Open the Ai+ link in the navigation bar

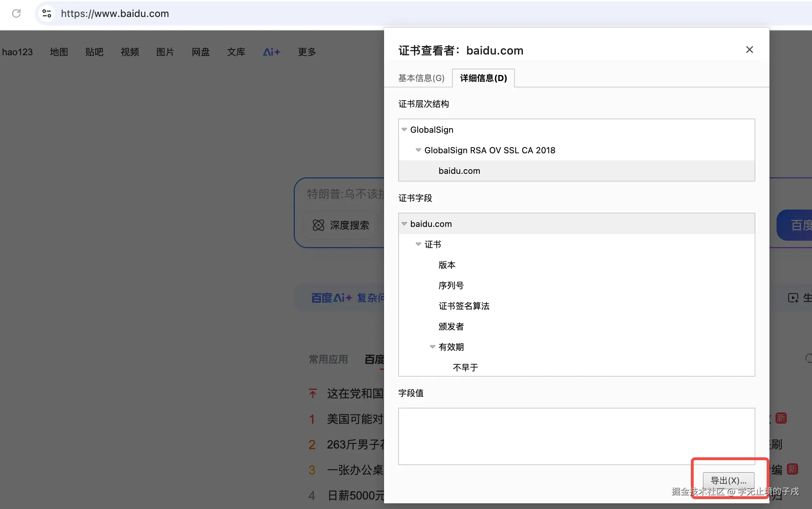pyautogui.click(x=271, y=52)
